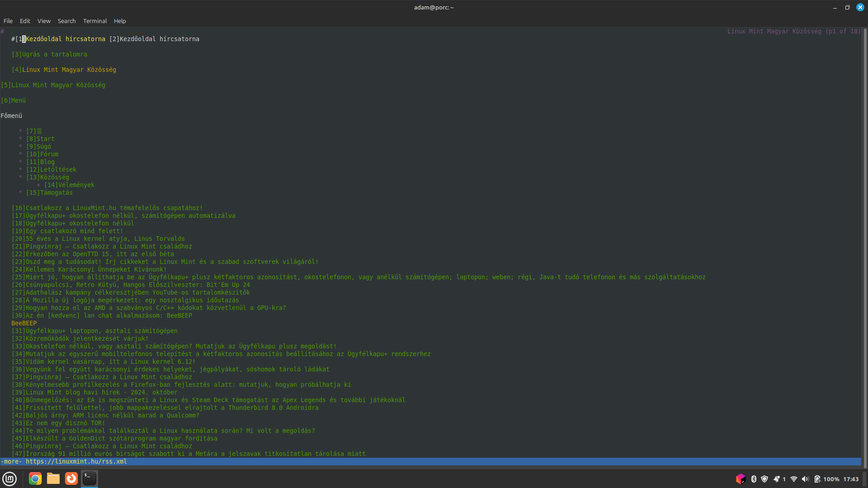Open link [28] A Mozilla új logója megérkezett
868x488 pixels.
125,300
